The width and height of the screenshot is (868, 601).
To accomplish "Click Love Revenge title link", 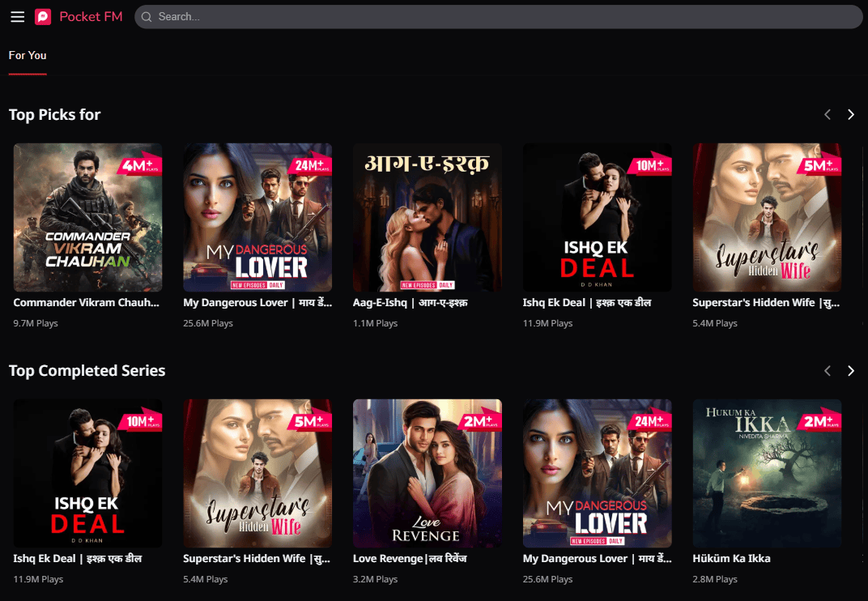I will click(410, 558).
